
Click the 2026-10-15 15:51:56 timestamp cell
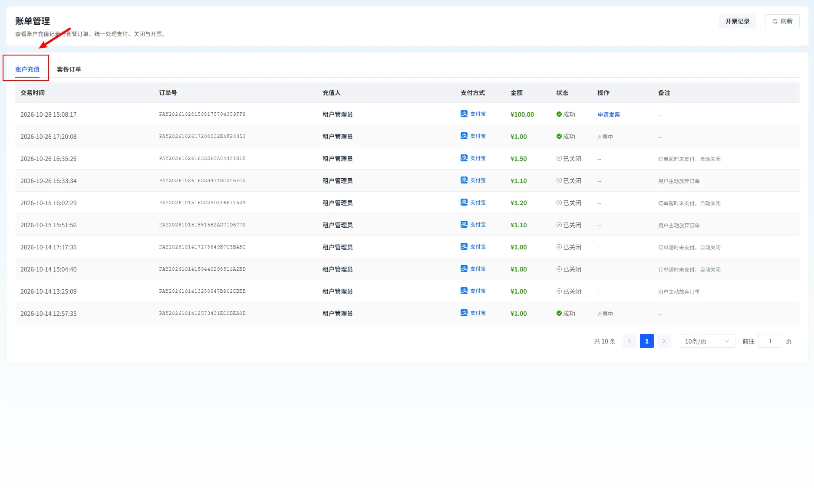click(x=49, y=225)
